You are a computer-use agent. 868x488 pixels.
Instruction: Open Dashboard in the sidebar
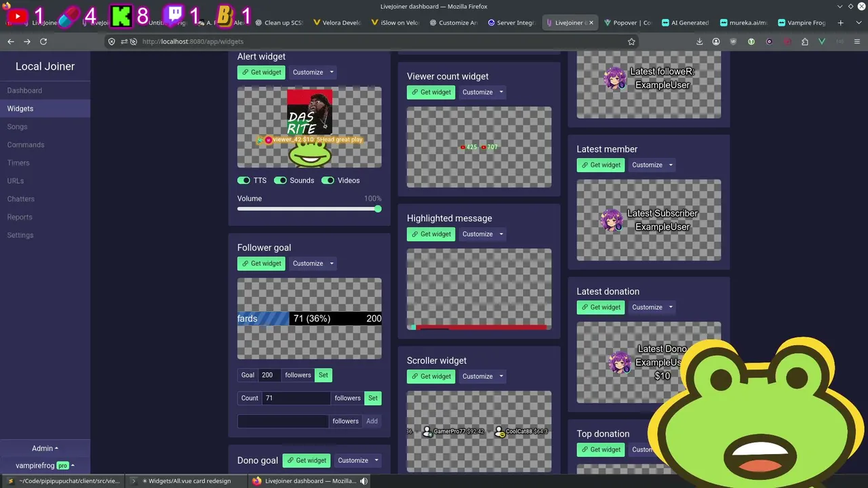coord(45,90)
